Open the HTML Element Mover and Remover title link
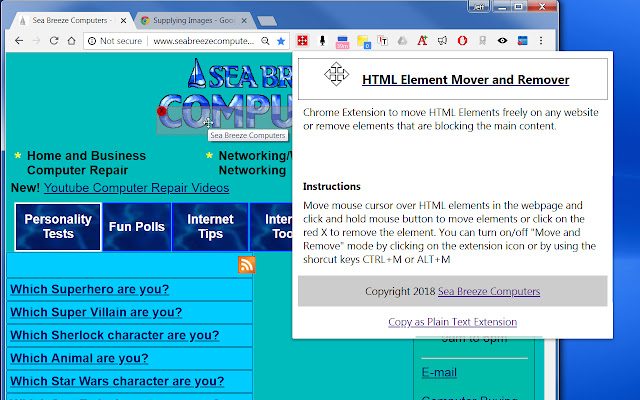Viewport: 640px width, 400px height. click(x=465, y=80)
